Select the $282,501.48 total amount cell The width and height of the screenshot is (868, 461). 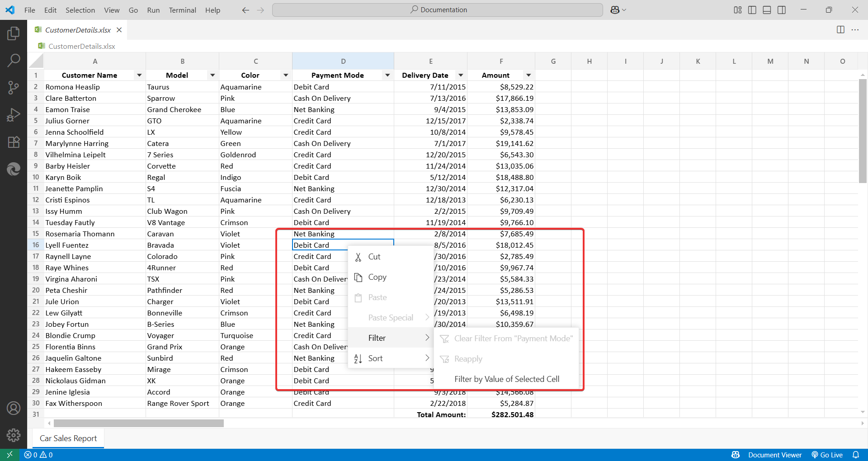(501, 414)
